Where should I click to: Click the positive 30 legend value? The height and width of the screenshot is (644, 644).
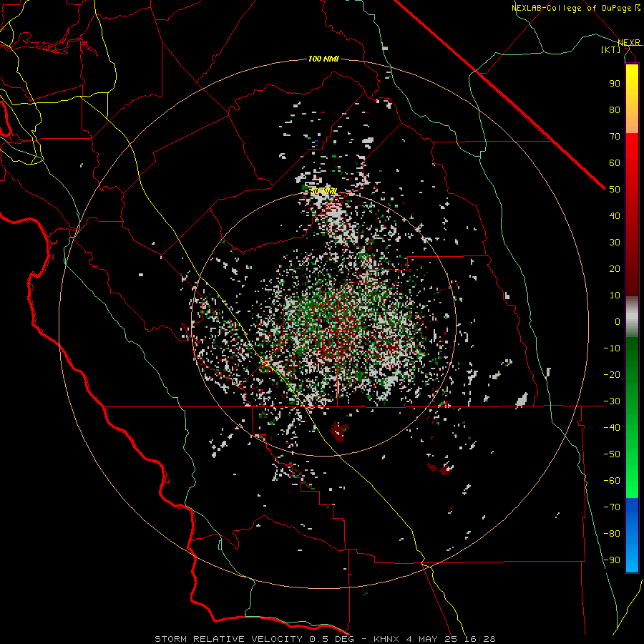pyautogui.click(x=615, y=243)
